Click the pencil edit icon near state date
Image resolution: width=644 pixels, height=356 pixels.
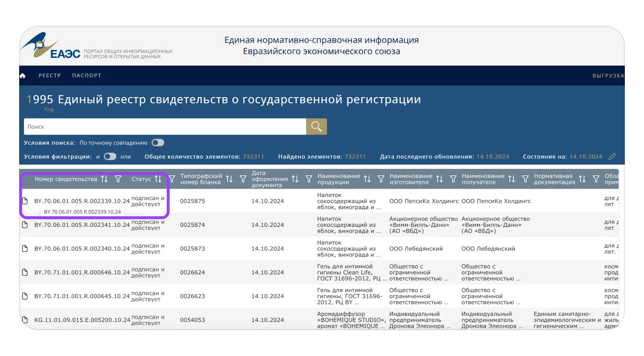(612, 156)
